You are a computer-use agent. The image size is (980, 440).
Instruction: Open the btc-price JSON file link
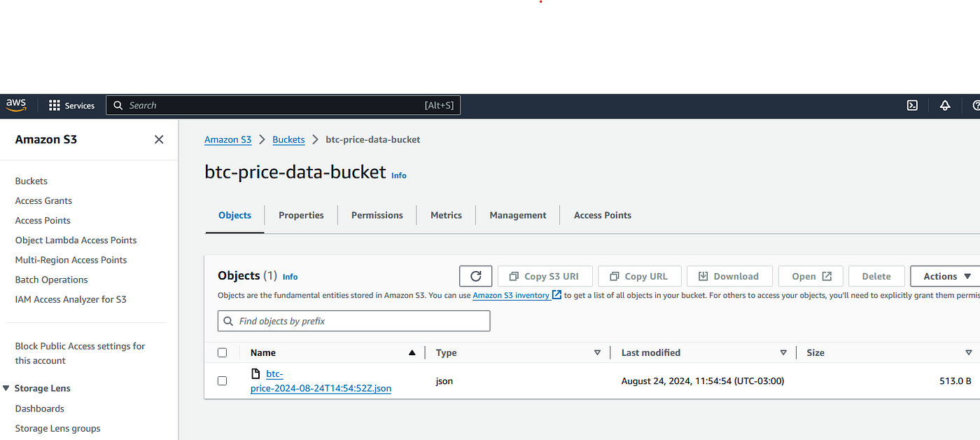pos(321,381)
